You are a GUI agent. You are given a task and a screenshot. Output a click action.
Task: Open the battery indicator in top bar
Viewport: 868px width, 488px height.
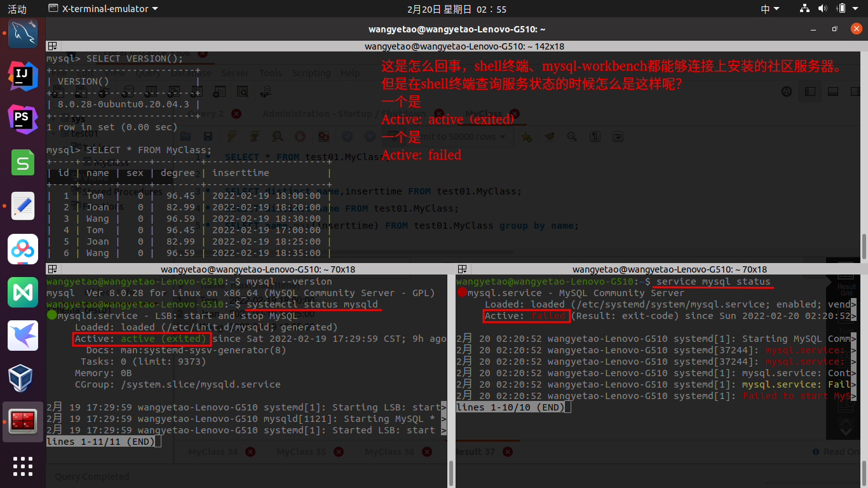(841, 9)
